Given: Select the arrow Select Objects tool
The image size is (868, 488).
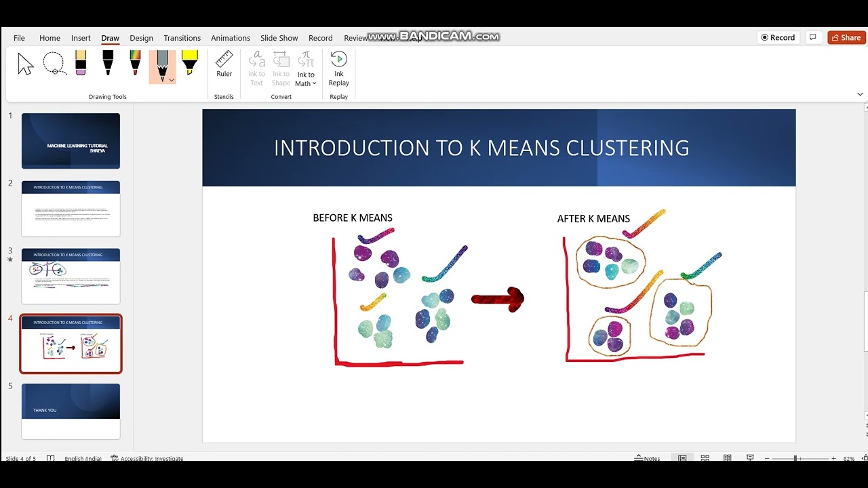Looking at the screenshot, I should 25,64.
